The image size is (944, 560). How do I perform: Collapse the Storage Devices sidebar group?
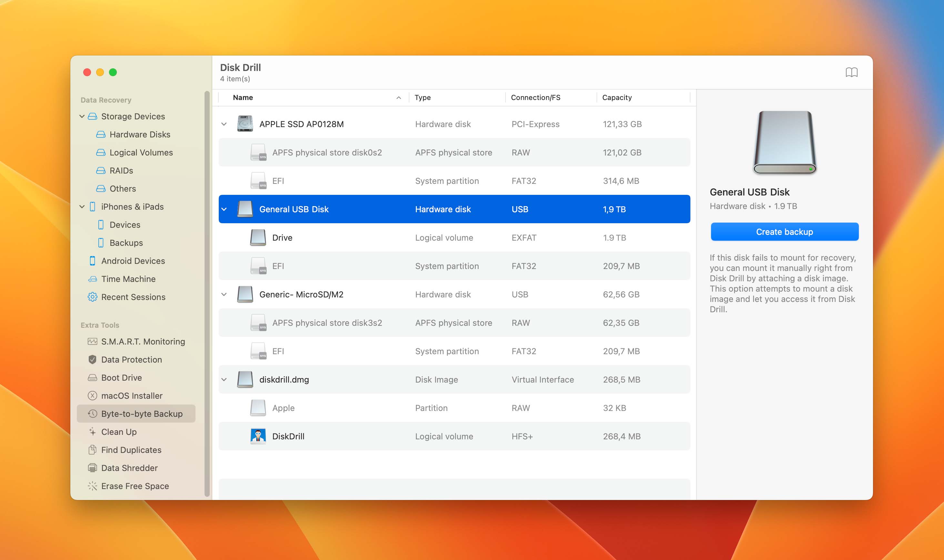(x=82, y=116)
